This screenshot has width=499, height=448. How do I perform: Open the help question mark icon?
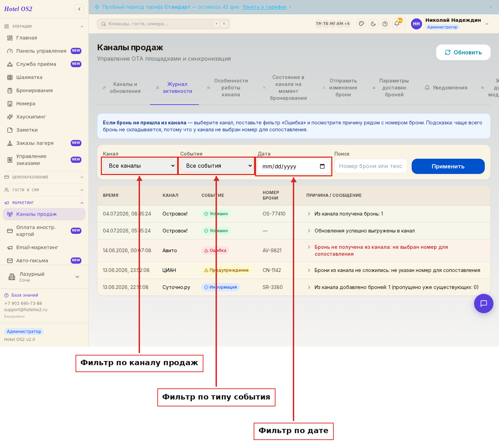[385, 24]
